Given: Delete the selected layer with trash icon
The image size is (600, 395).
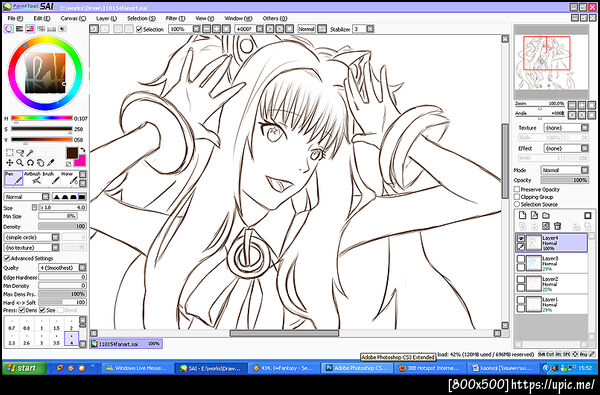Looking at the screenshot, I should 558,226.
